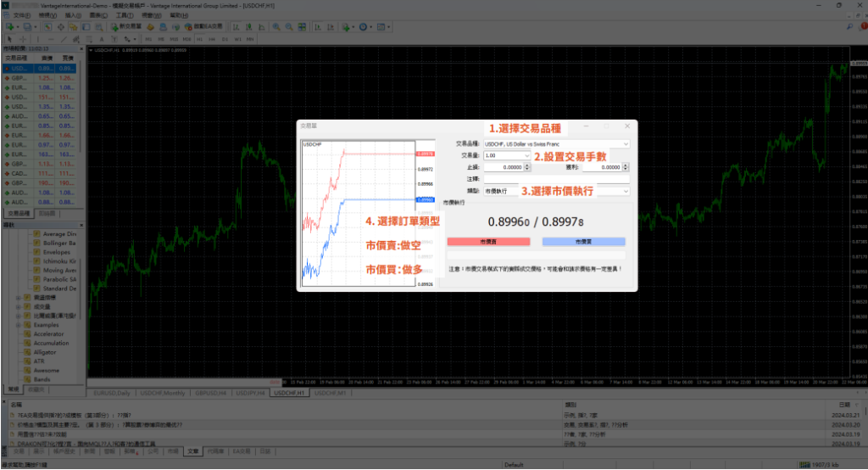Toggle the AutoTrading (啟動EA交易) button

pyautogui.click(x=209, y=26)
